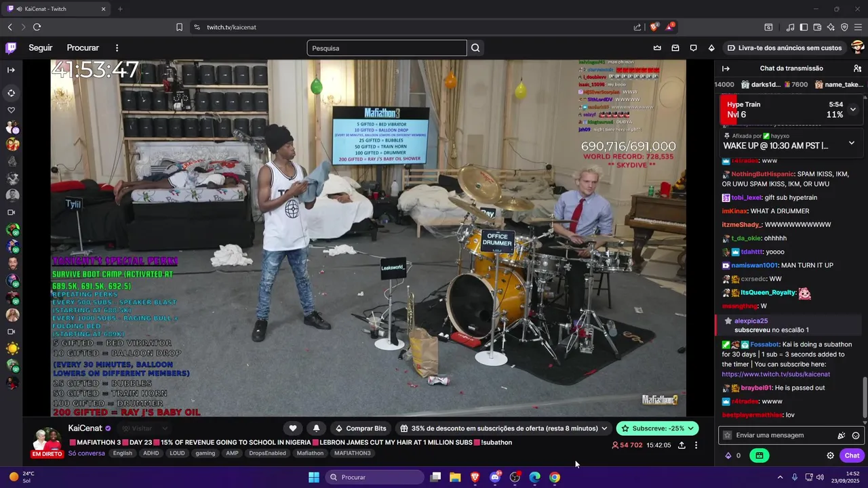868x488 pixels.
Task: Open chat settings gear icon
Action: [x=830, y=455]
